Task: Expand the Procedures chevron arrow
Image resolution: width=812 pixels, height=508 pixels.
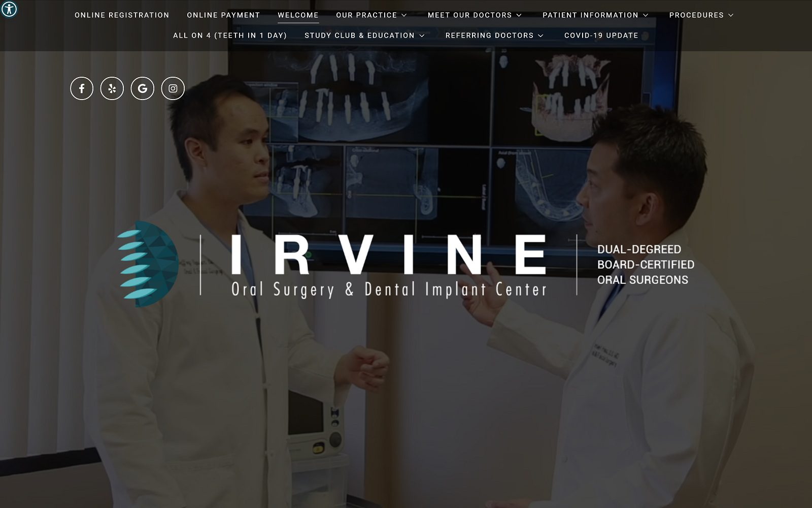Action: pyautogui.click(x=731, y=15)
